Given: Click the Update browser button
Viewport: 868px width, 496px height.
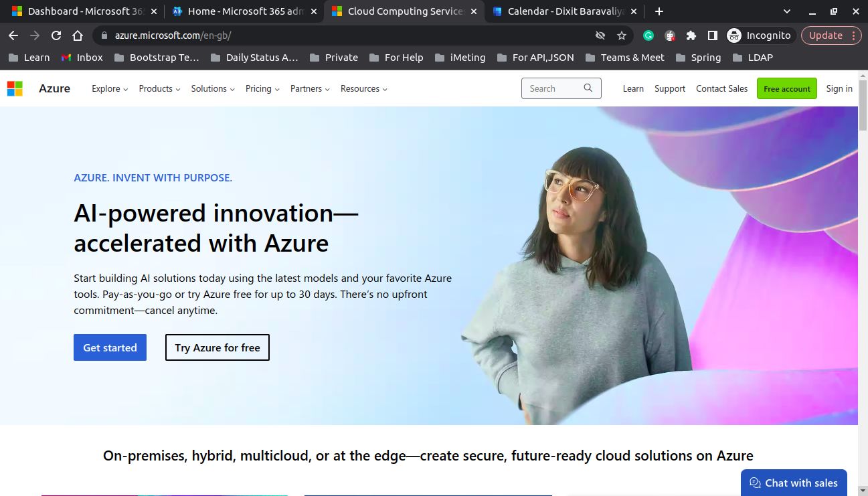Looking at the screenshot, I should point(826,35).
